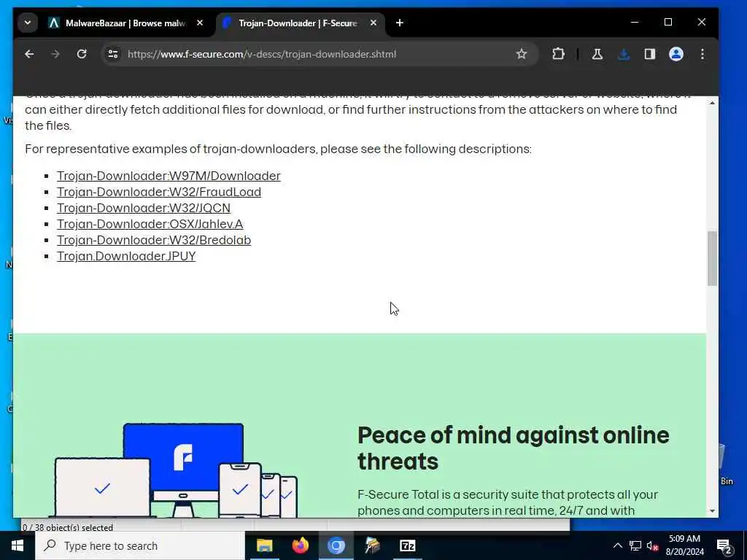View site information icon in address bar
The width and height of the screenshot is (747, 560).
coord(113,54)
